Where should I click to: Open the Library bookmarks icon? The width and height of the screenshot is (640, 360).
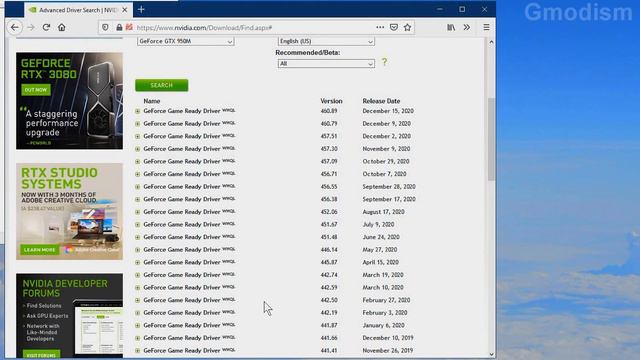coord(451,27)
